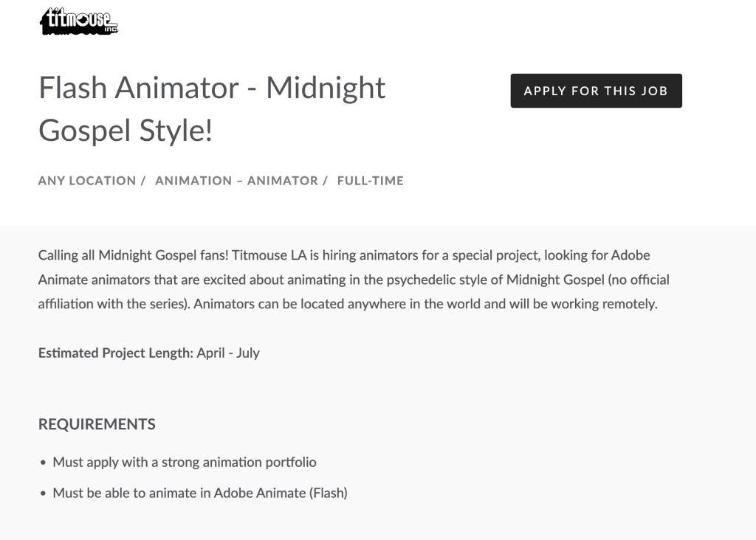This screenshot has width=756, height=540.
Task: Click the Estimated Project Length label
Action: pos(116,353)
